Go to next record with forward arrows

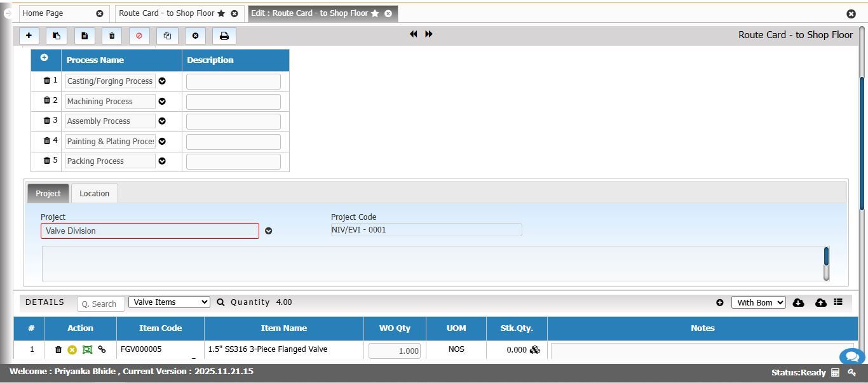tap(429, 34)
